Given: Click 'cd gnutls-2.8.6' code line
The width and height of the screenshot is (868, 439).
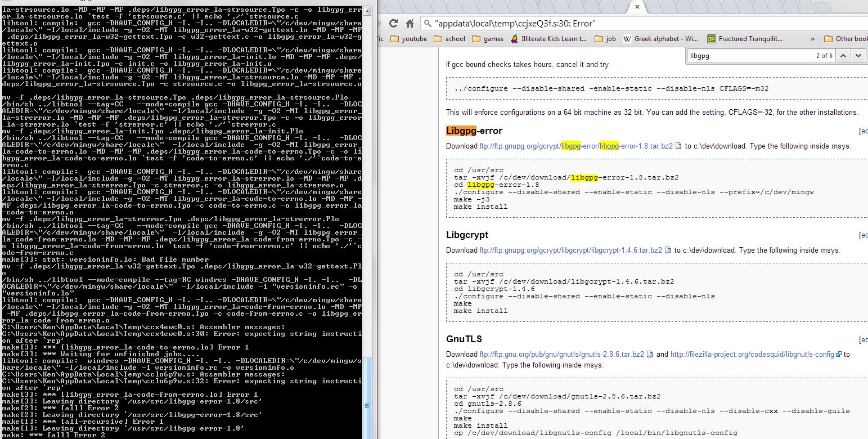Looking at the screenshot, I should (488, 404).
